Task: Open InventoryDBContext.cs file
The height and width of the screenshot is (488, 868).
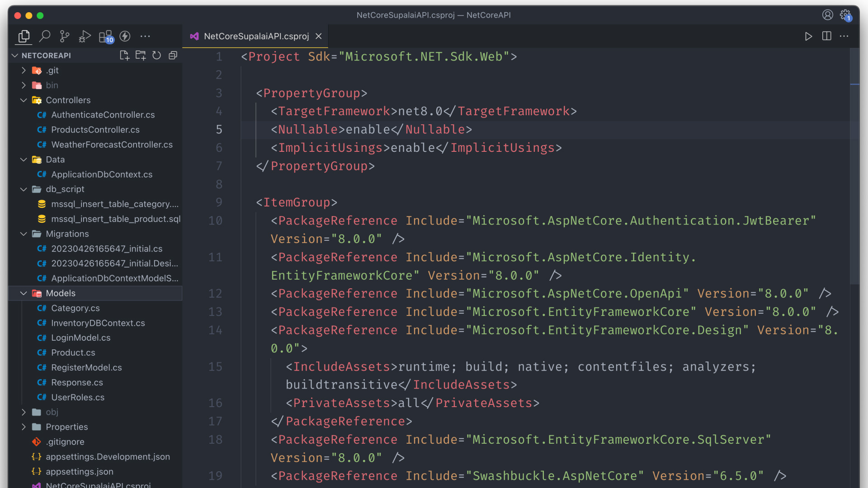Action: coord(95,323)
